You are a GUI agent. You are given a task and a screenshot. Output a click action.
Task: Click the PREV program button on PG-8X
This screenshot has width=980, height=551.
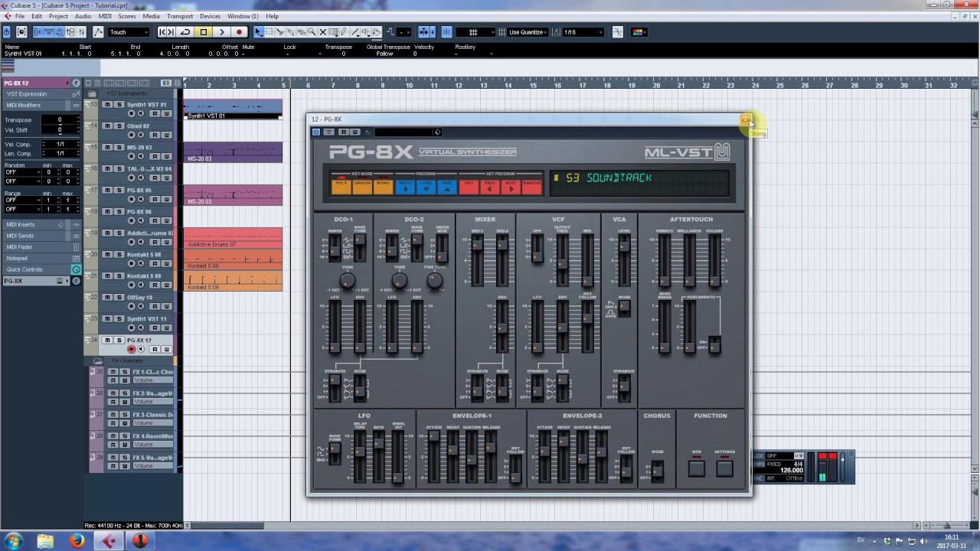coord(490,187)
